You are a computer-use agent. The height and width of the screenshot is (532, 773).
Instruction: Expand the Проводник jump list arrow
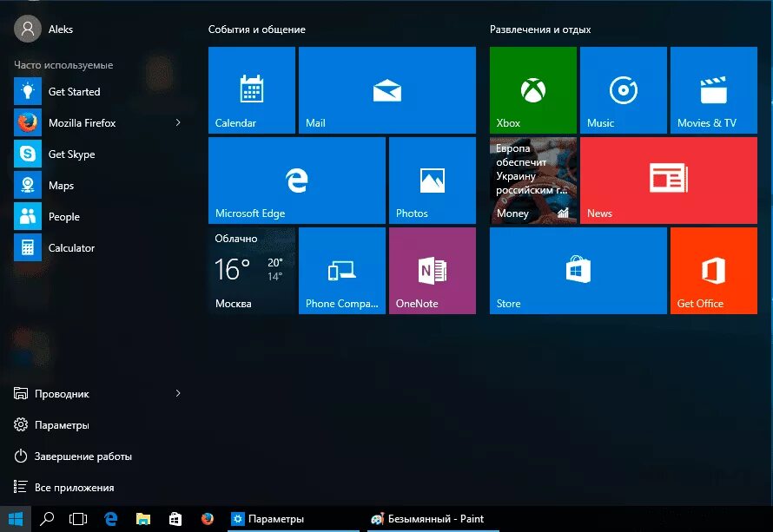point(178,393)
